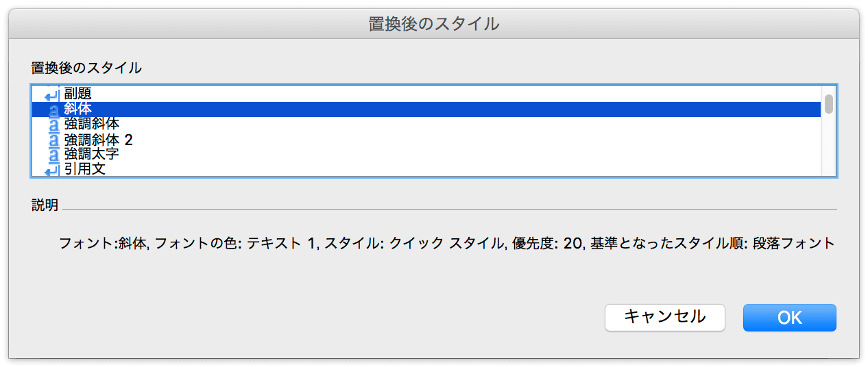This screenshot has width=868, height=367.
Task: Click the scrollbar track below the thumb
Action: pyautogui.click(x=829, y=145)
